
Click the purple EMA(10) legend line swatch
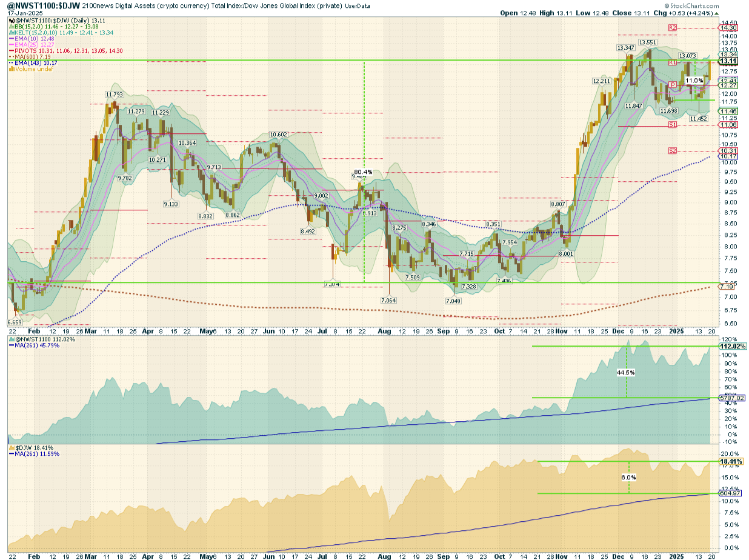(11, 39)
